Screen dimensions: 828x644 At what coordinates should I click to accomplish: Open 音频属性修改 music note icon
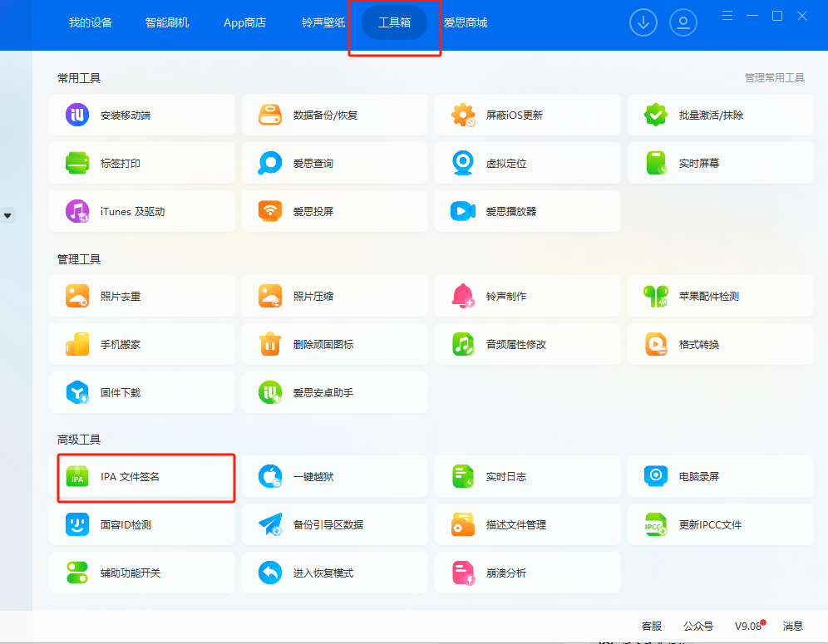click(462, 344)
